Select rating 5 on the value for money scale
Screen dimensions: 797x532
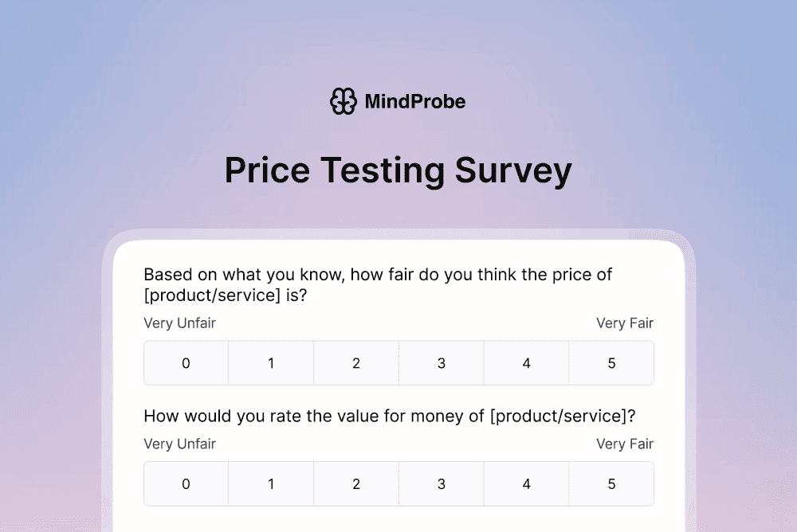tap(611, 483)
